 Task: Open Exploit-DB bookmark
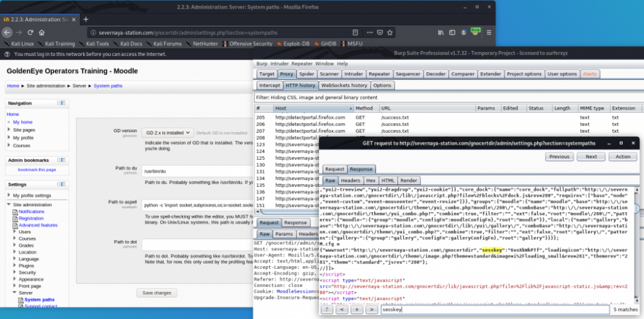293,44
